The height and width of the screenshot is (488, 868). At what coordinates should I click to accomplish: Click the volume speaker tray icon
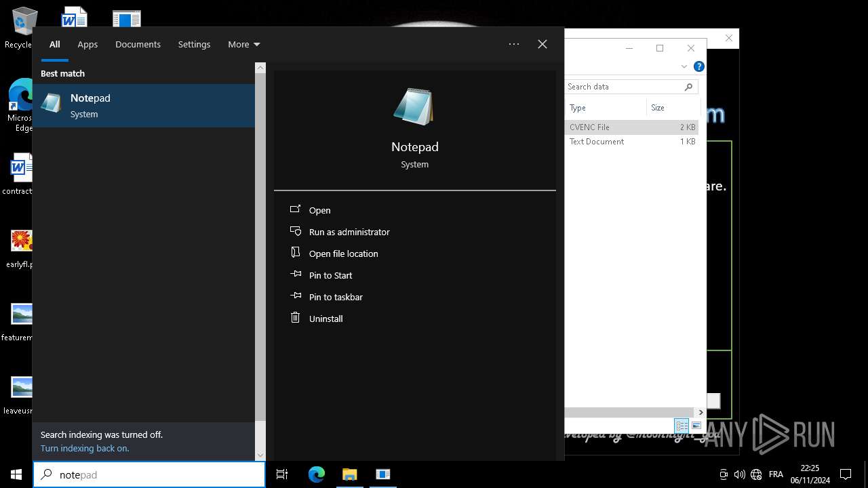[x=740, y=474]
